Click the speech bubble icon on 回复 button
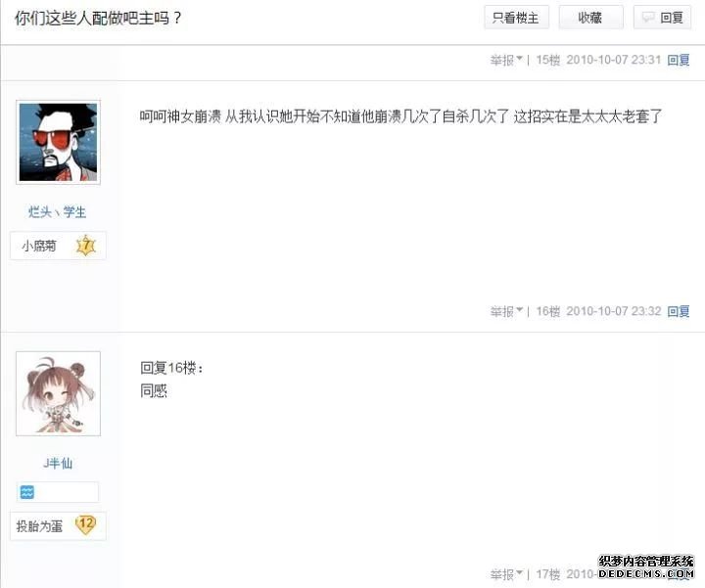705x588 pixels. point(648,18)
